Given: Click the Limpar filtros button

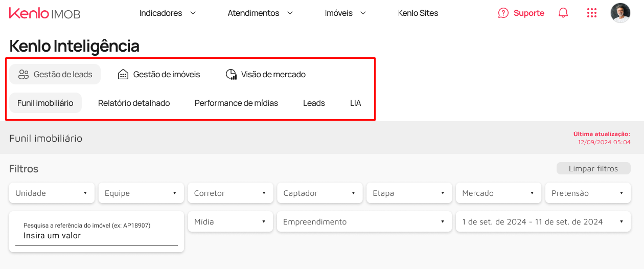Looking at the screenshot, I should [593, 169].
